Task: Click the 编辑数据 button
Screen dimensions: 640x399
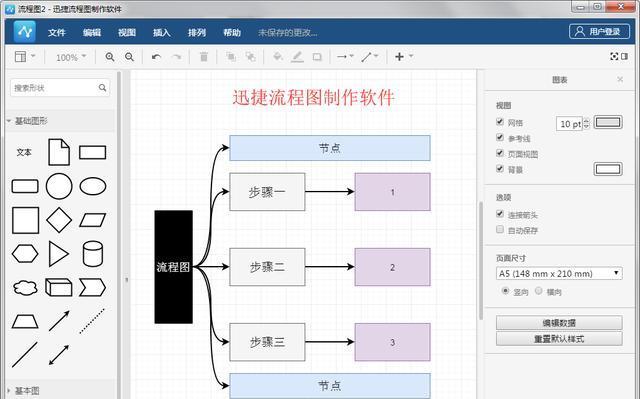Action: click(559, 323)
